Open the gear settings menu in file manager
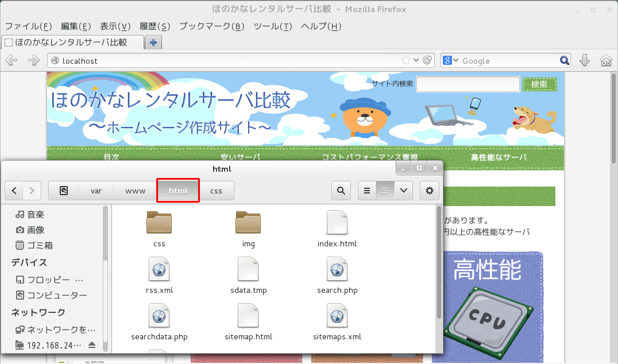Screen dimensions: 618x364 click(x=429, y=191)
